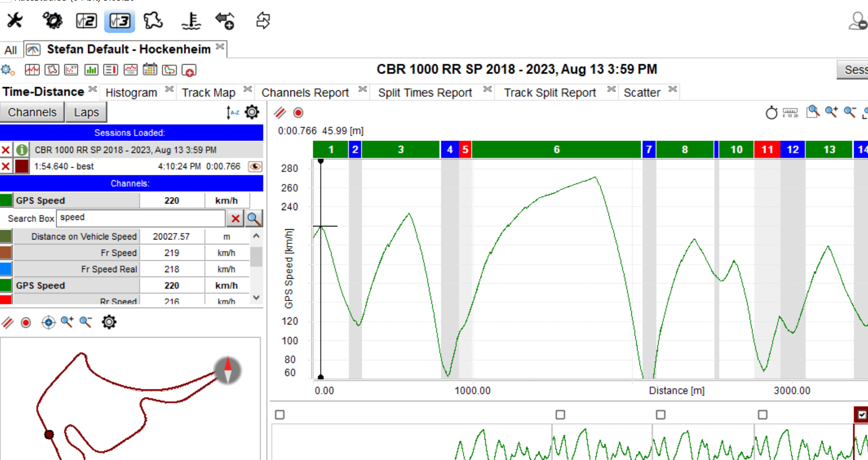Add a histogram view using the bar chart icon
This screenshot has width=868, height=460.
point(91,70)
